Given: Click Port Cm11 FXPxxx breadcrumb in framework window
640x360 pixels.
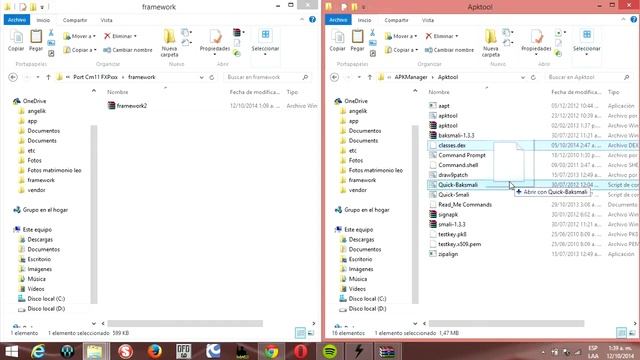Looking at the screenshot, I should coord(96,77).
